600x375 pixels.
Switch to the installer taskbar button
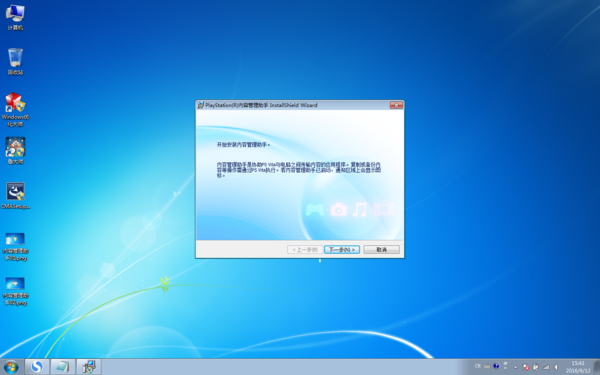(x=89, y=367)
